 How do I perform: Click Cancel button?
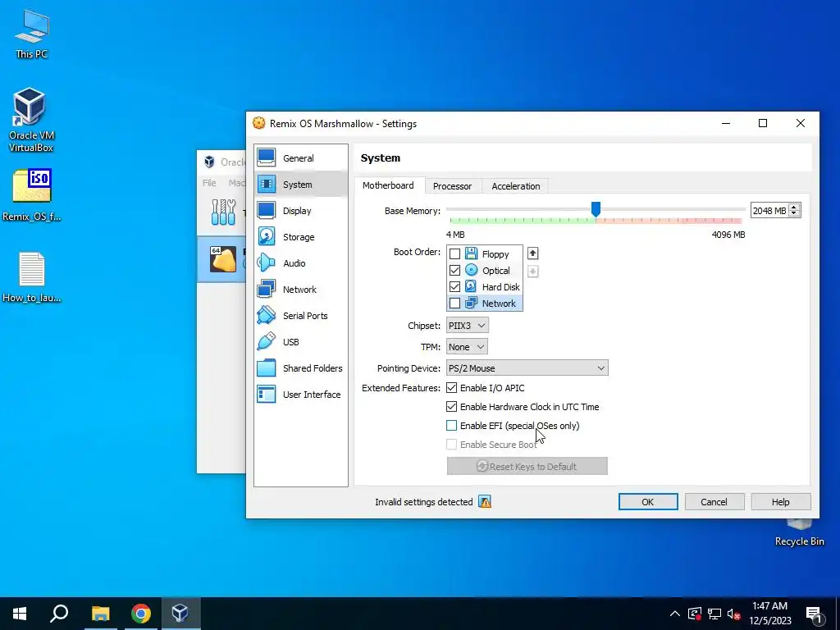coord(714,502)
